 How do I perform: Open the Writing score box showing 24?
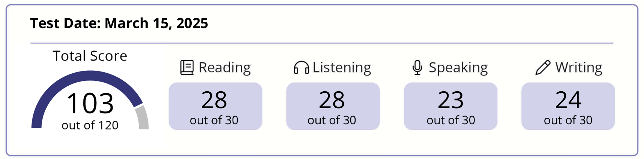click(568, 106)
